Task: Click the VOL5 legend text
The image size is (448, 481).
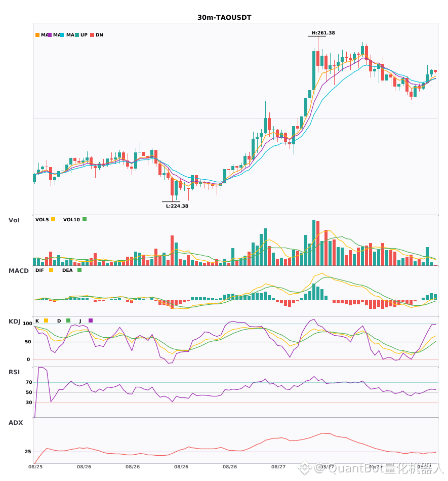Action: 42,220
